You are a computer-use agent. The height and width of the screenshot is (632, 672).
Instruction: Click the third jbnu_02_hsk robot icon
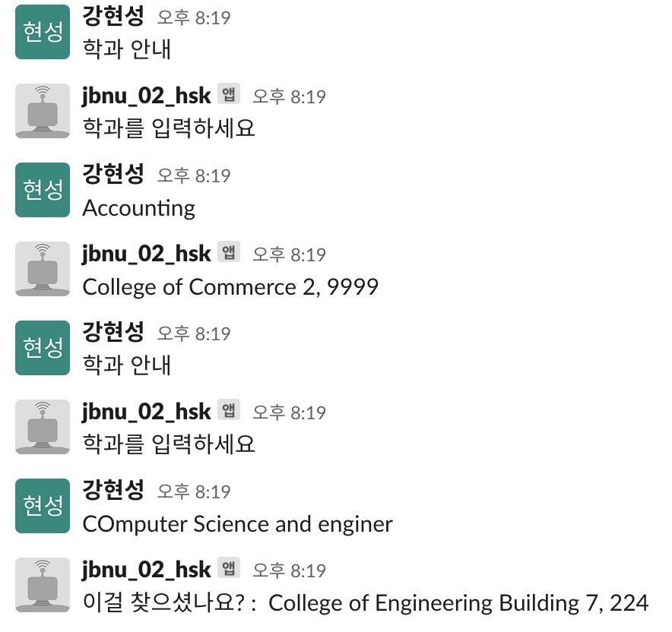42,427
